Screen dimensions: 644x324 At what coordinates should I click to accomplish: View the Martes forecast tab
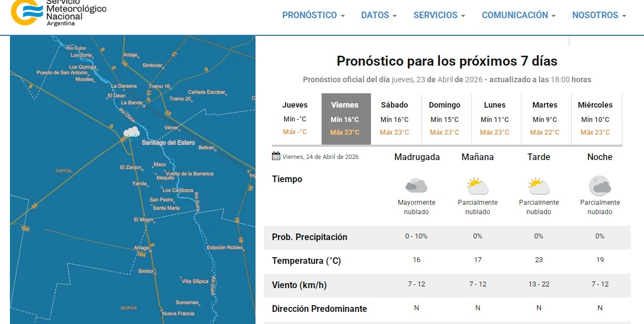point(545,119)
